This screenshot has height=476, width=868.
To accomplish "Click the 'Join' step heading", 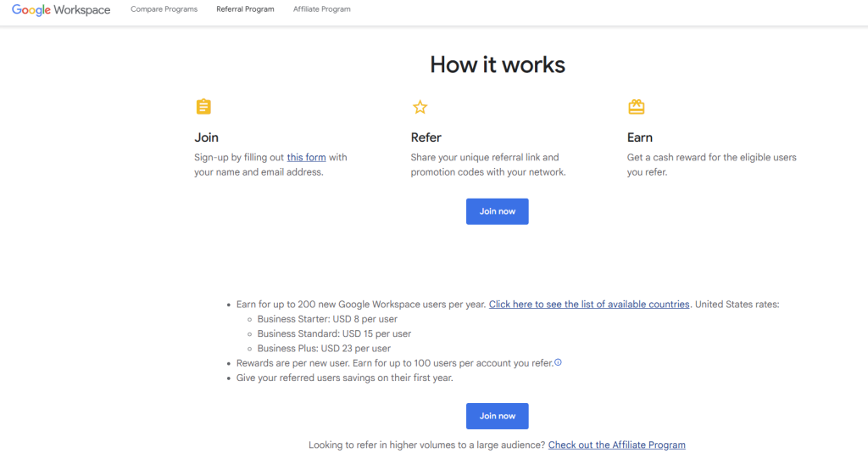I will tap(207, 137).
